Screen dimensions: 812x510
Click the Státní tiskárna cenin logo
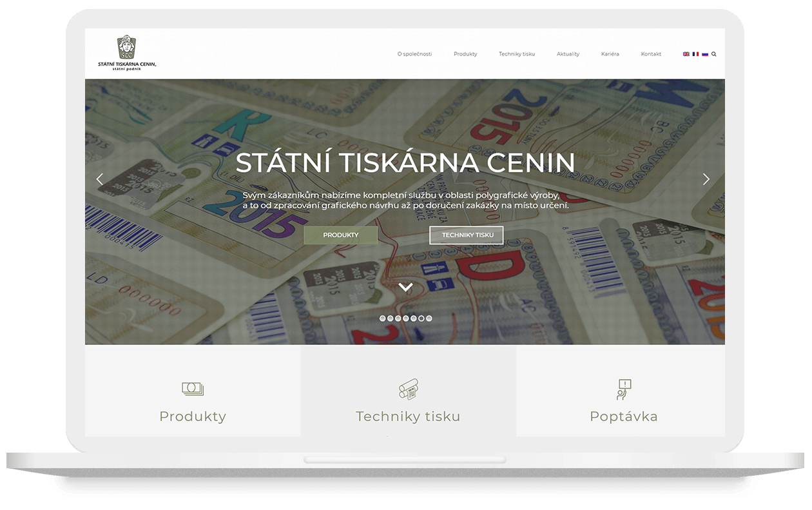127,53
